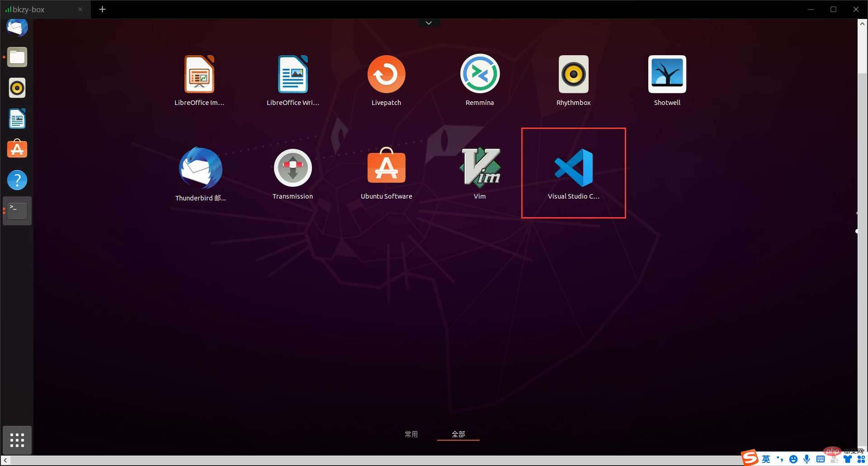868x466 pixels.
Task: Click the vertical scrollbar's up arrow
Action: (863, 24)
